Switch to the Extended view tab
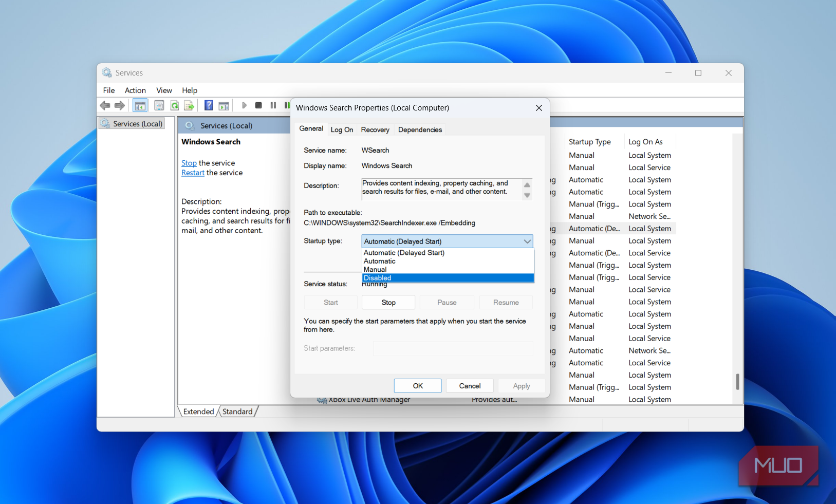 [x=198, y=412]
